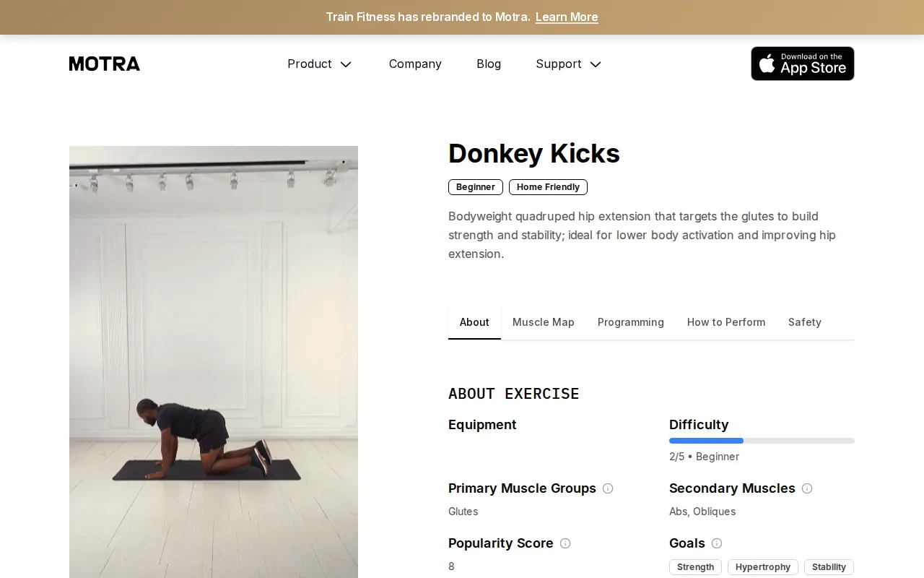Click info icon beside Primary Muscle Groups

tap(608, 488)
